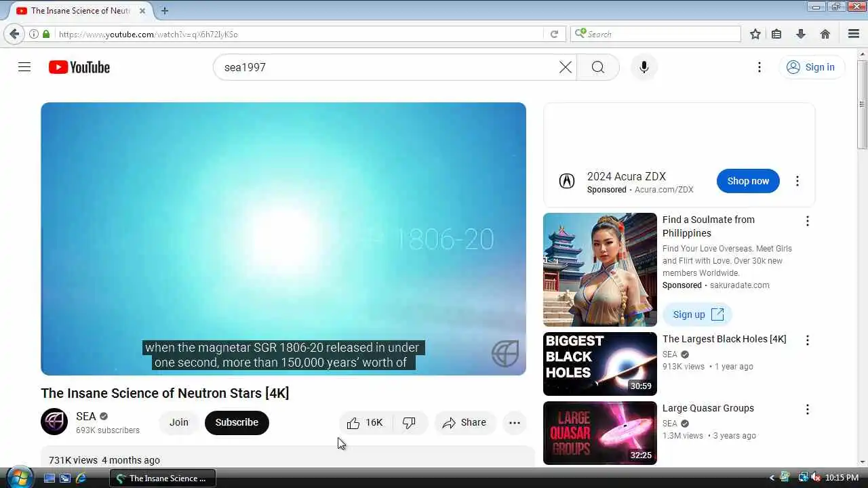Go to the YouTube home logo

(79, 67)
